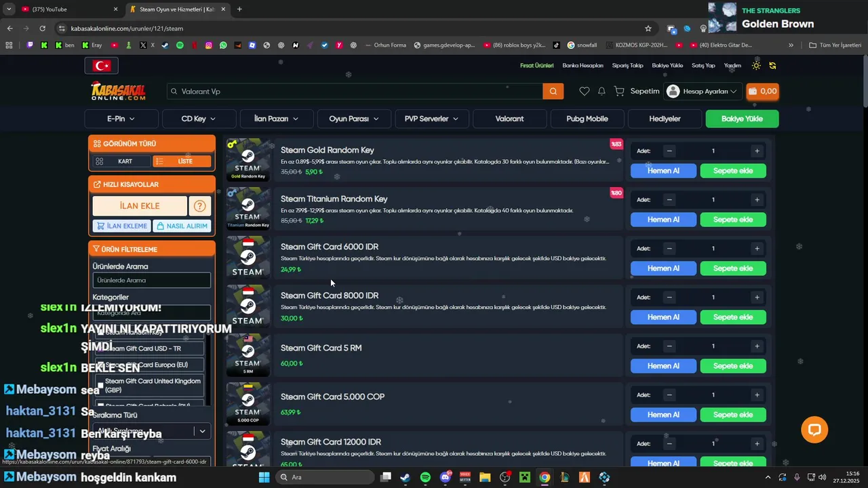Screen dimensions: 868x488
Task: Open the Twitch bookmark icon
Action: pos(30,45)
